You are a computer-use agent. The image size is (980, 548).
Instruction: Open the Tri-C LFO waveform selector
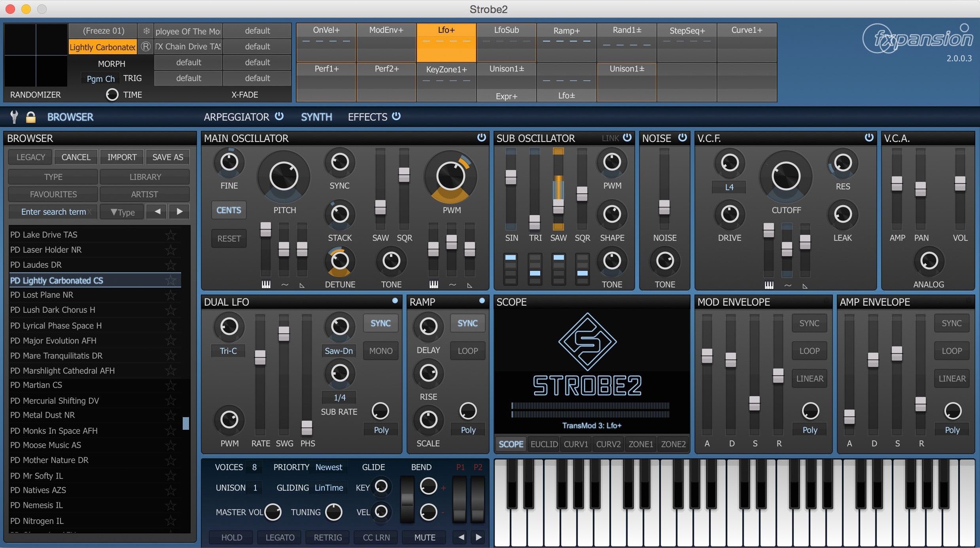pos(228,351)
